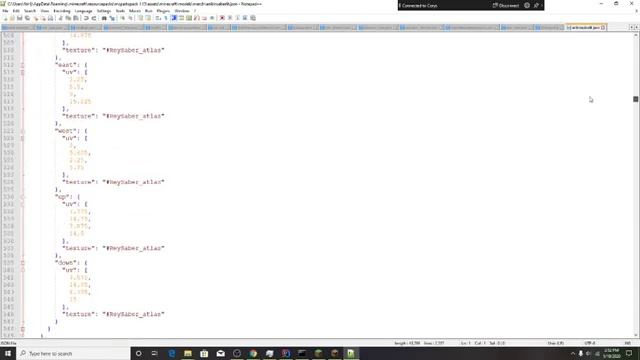The width and height of the screenshot is (640, 360).
Task: Click the Playback macro toolbar icon
Action: pos(238,18)
